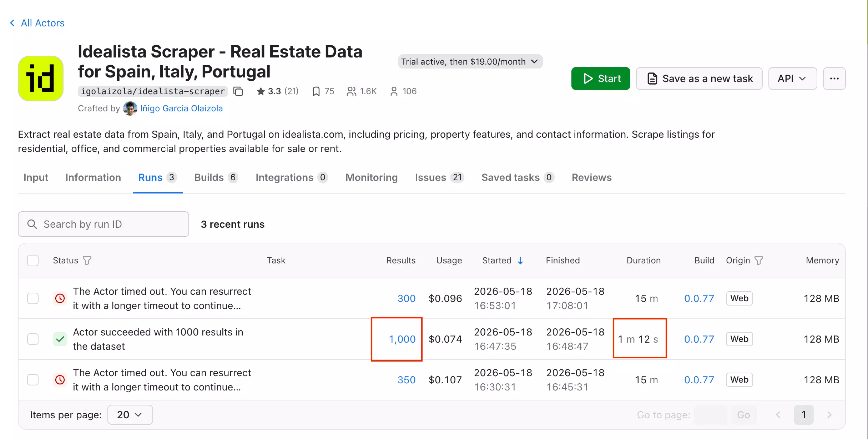Select the run started at 16:30:31
Image resolution: width=868 pixels, height=439 pixels.
pyautogui.click(x=33, y=380)
